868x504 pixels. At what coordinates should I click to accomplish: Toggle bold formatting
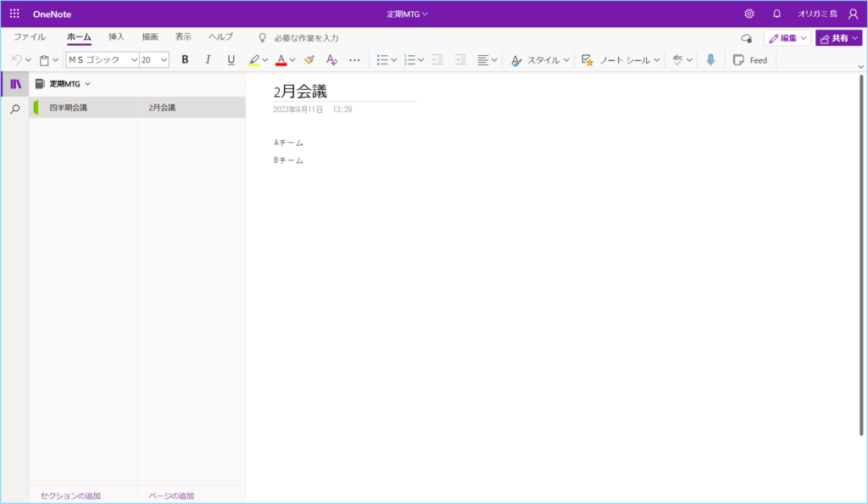point(185,60)
